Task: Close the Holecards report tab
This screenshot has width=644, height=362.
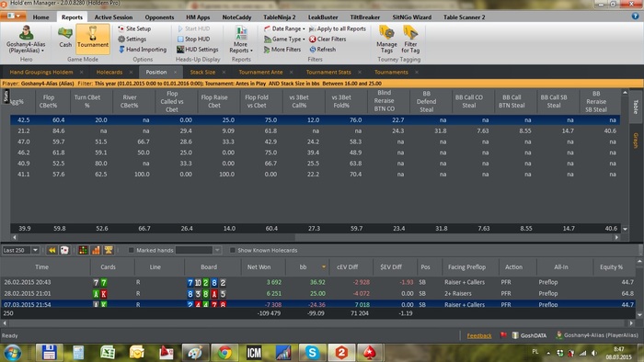Action: (131, 73)
